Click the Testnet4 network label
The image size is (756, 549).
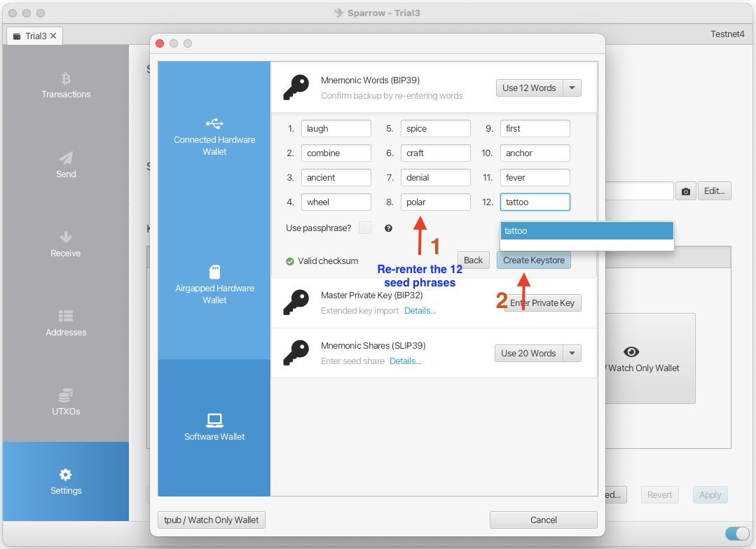pos(727,34)
